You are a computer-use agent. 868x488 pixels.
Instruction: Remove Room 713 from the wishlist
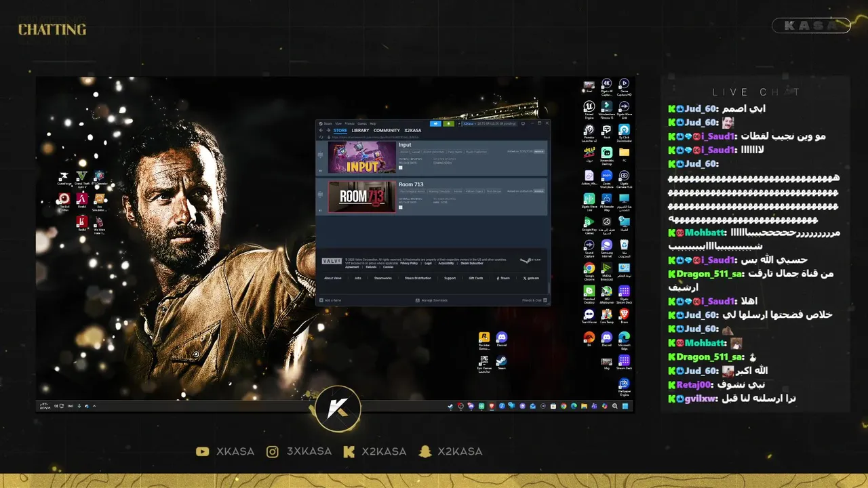tap(539, 191)
